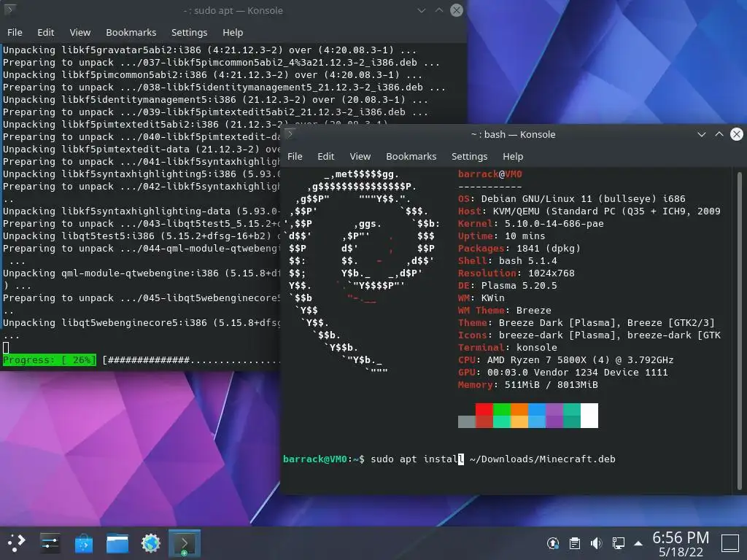This screenshot has width=747, height=560.
Task: Click the show desktop button
Action: point(729,543)
